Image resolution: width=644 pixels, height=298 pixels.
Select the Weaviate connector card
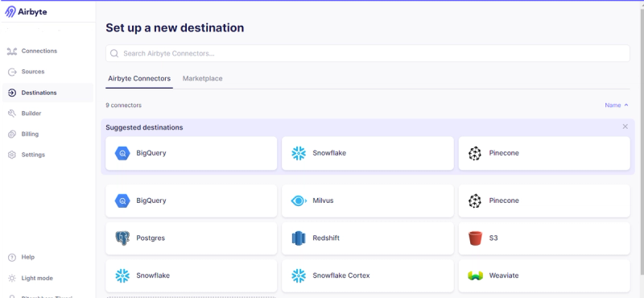[544, 275]
